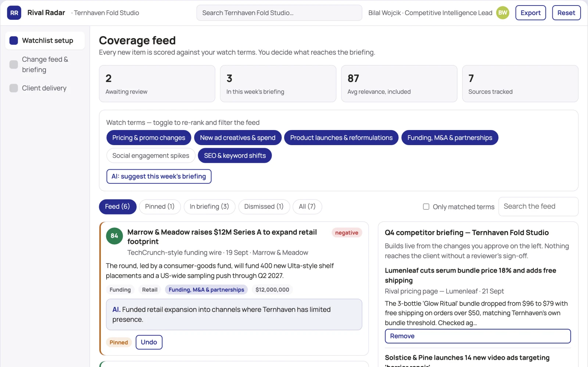Show the All (7) tab

pos(307,206)
